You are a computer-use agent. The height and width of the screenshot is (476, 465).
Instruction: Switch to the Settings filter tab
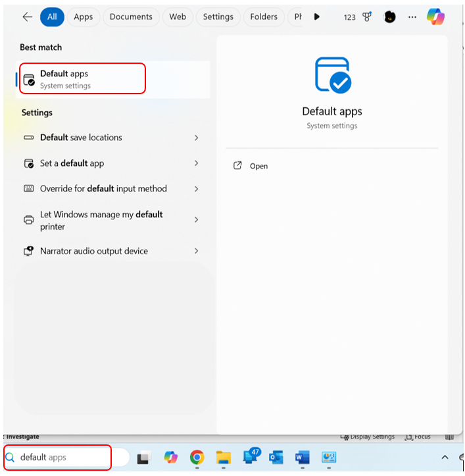coord(218,16)
